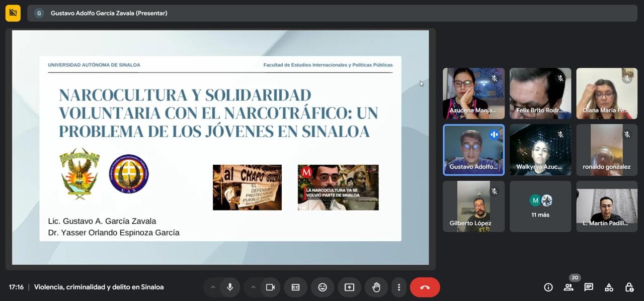Screen dimensions: 644x301
Task: Click the present screen button
Action: [x=349, y=287]
